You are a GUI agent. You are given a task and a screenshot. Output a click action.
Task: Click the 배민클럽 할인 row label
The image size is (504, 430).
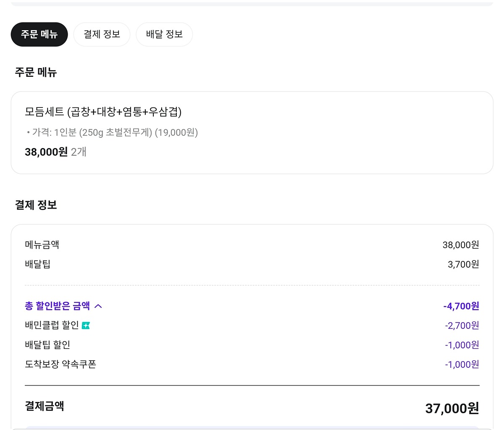[52, 325]
